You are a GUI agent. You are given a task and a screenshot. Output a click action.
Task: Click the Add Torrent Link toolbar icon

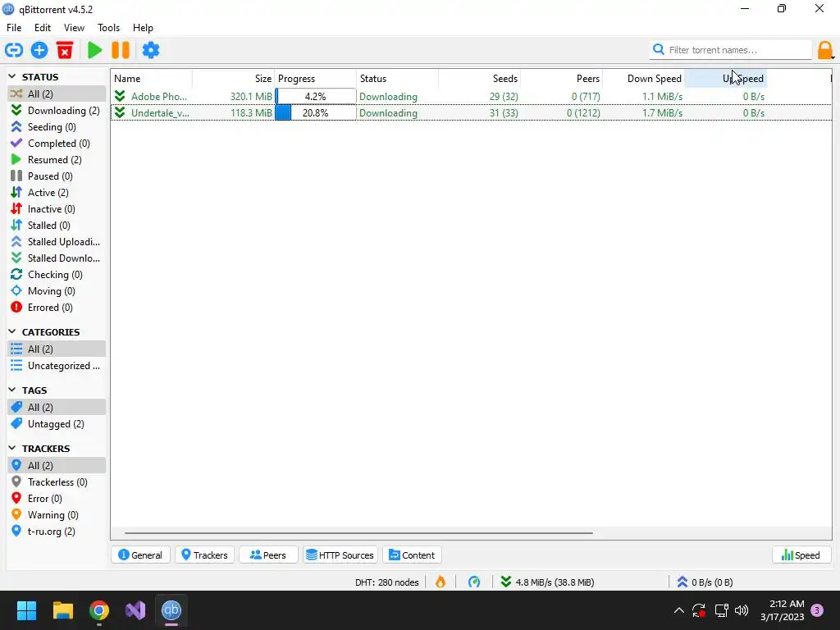[x=14, y=50]
